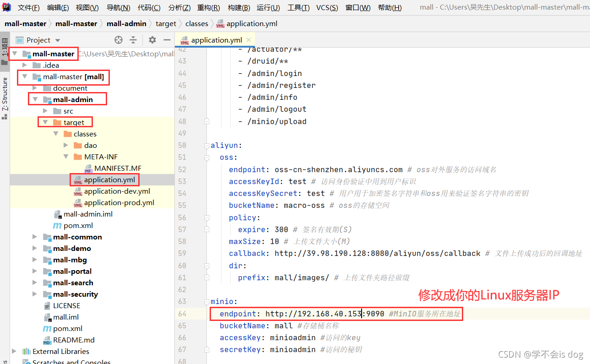Click target in the breadcrumb navigation bar
This screenshot has height=364, width=590.
tap(166, 23)
